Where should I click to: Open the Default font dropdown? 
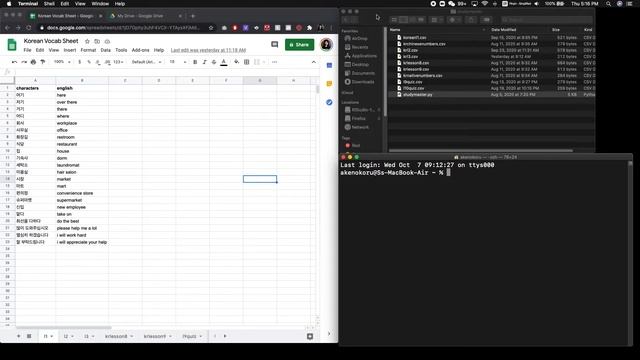pos(147,62)
